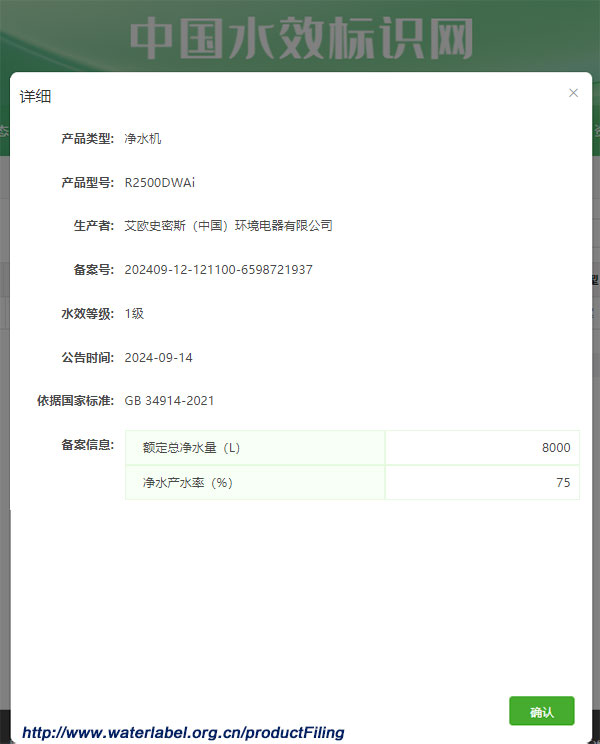Viewport: 600px width, 744px height.
Task: Click the 额定总净水量（L） table cell
Action: click(254, 448)
